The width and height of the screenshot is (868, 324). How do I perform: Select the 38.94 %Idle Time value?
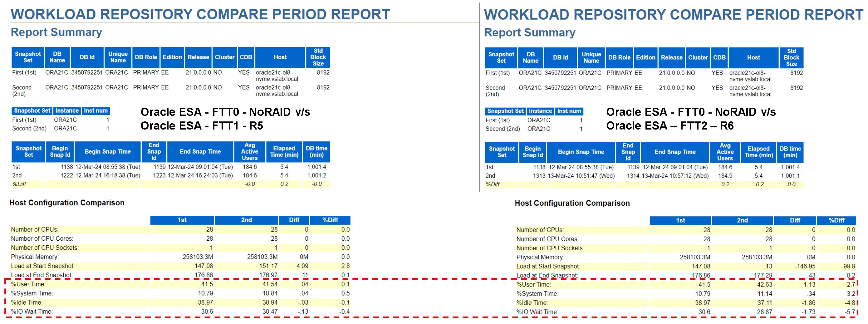click(270, 302)
